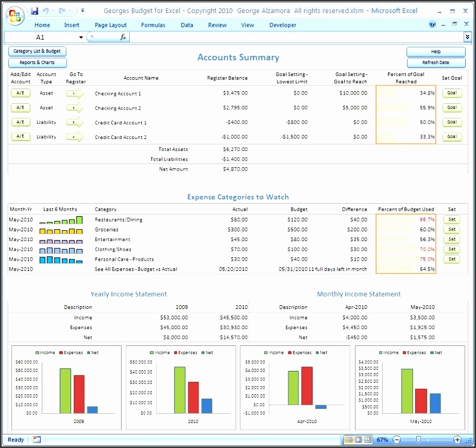Image resolution: width=476 pixels, height=448 pixels.
Task: Click the Zoom In plus button
Action: pos(457,439)
